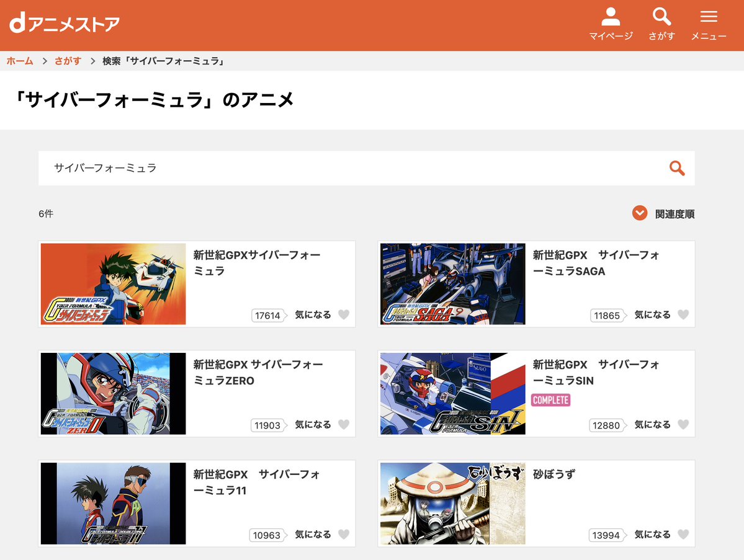744x560 pixels.
Task: Go to さがす breadcrumb link
Action: pyautogui.click(x=68, y=61)
